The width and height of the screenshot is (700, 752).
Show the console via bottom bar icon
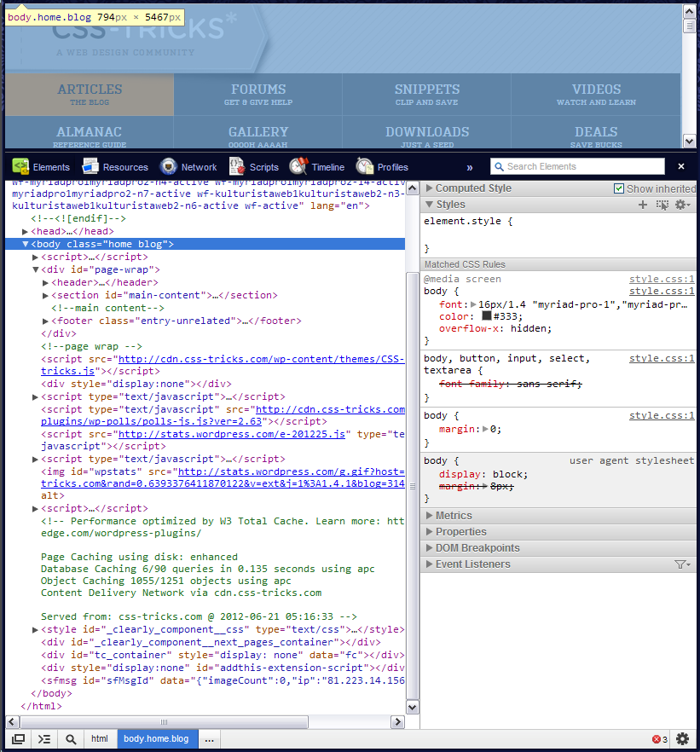(44, 739)
